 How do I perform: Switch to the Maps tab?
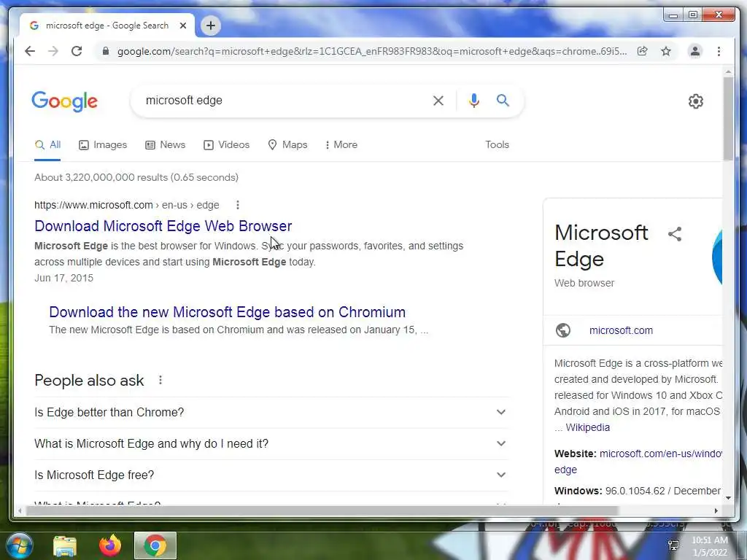tap(287, 145)
